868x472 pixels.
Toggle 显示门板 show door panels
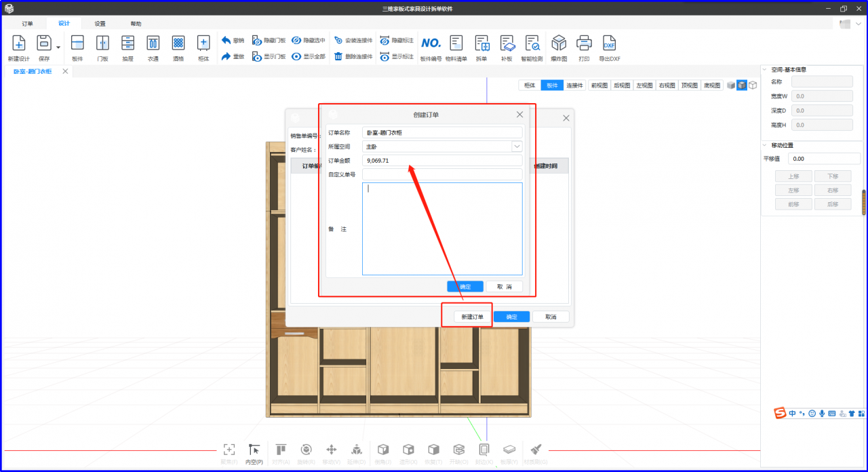(x=269, y=57)
